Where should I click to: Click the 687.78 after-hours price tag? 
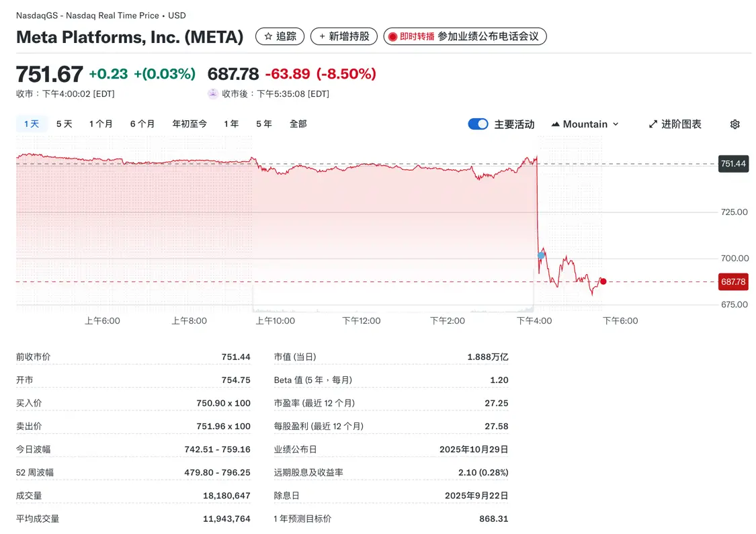733,281
